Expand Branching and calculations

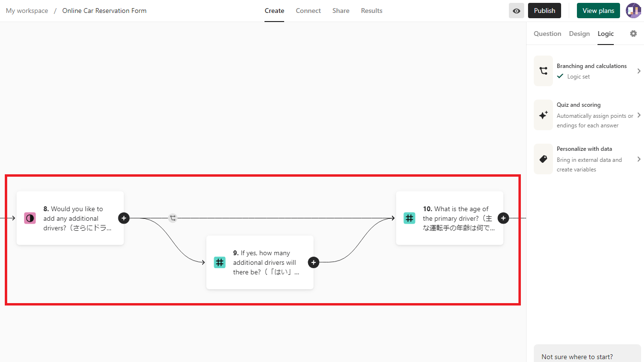587,71
